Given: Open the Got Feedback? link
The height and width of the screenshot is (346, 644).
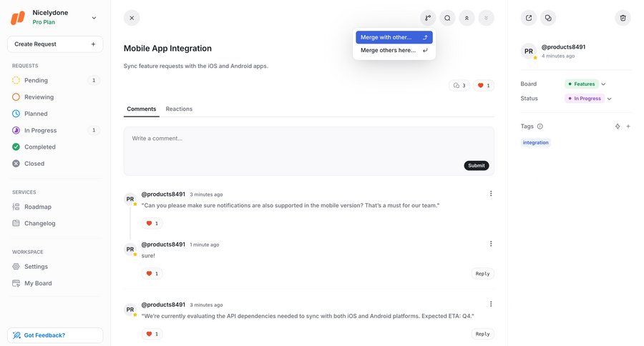Looking at the screenshot, I should [x=55, y=335].
